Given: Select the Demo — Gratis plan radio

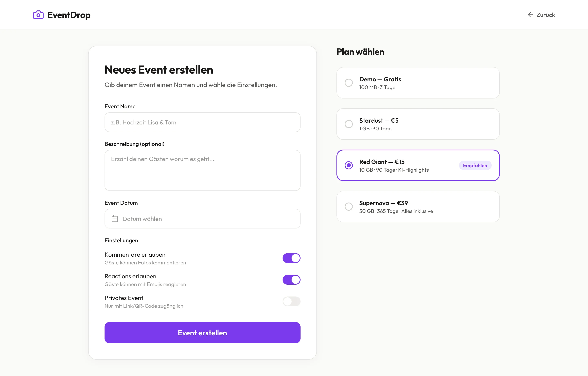Looking at the screenshot, I should click(349, 83).
